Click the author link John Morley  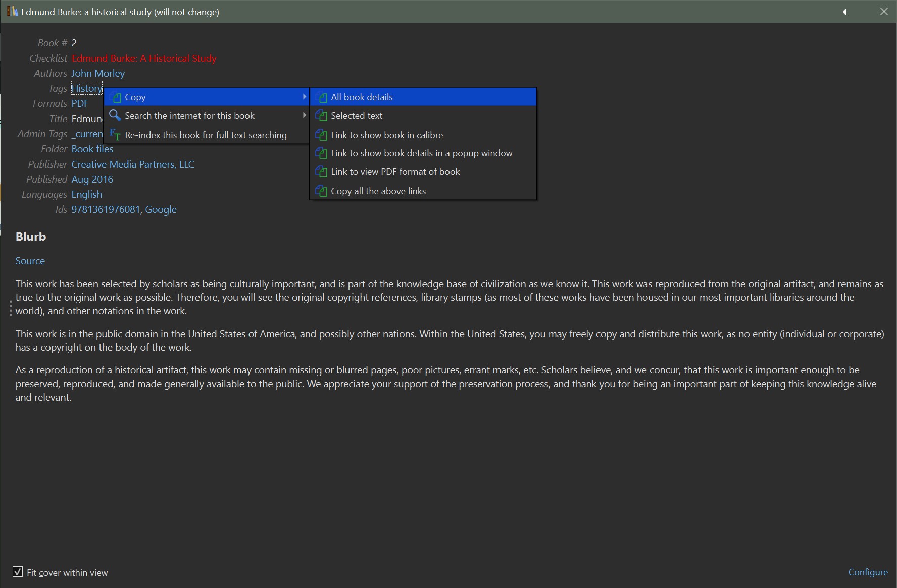(x=98, y=73)
